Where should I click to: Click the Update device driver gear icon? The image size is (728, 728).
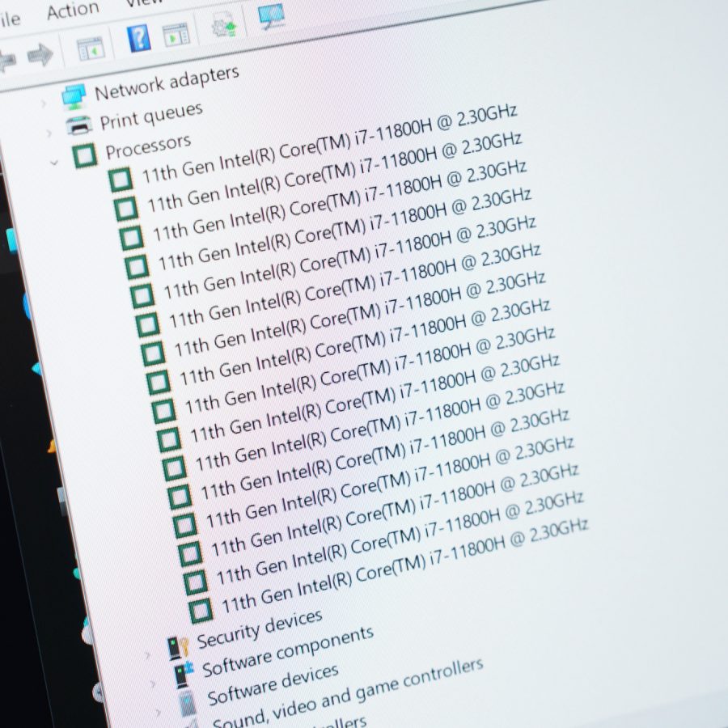[x=224, y=23]
